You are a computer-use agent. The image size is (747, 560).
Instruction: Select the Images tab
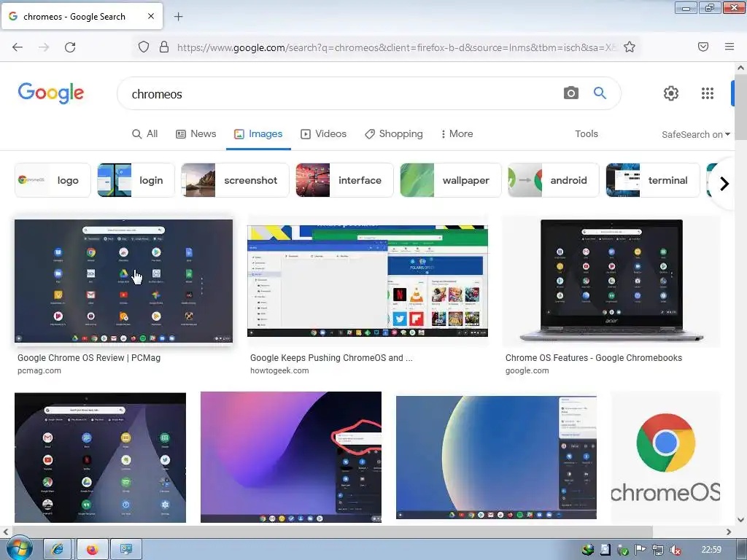pyautogui.click(x=258, y=134)
